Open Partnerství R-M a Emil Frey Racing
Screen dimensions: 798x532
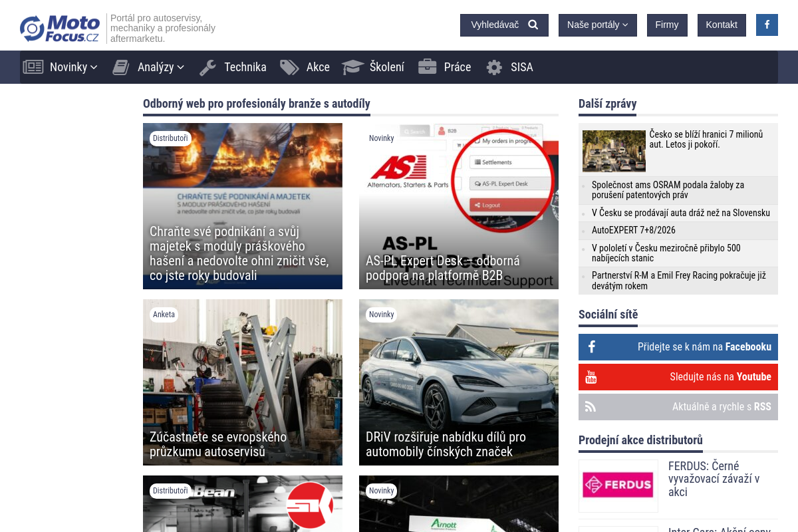point(679,281)
